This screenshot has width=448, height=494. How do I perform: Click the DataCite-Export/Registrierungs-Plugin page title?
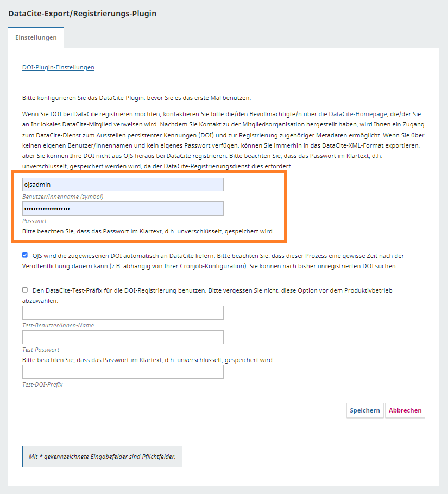point(82,14)
